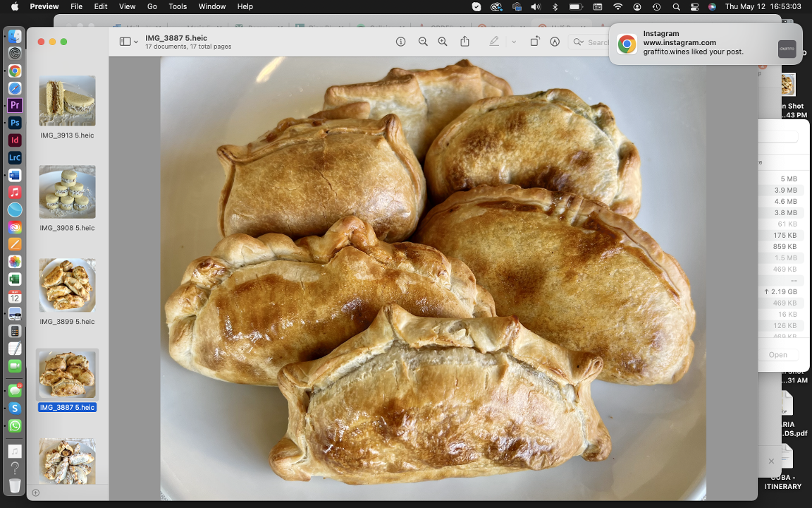Open the Window menu
812x508 pixels.
tap(211, 6)
